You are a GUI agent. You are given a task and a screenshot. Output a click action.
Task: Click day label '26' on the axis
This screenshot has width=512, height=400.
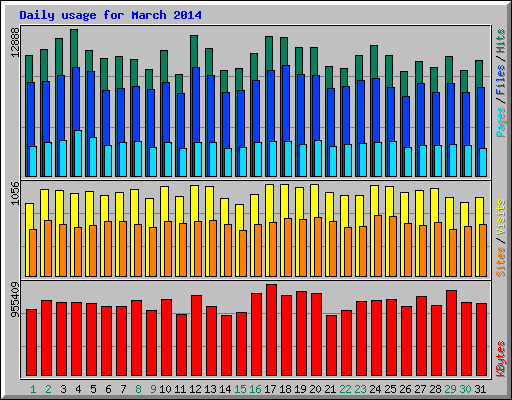405,389
